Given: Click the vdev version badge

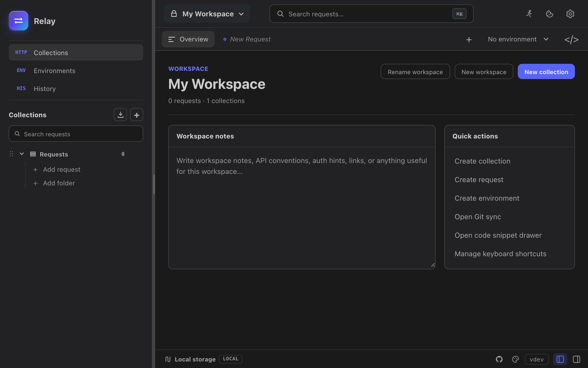Looking at the screenshot, I should [537, 359].
